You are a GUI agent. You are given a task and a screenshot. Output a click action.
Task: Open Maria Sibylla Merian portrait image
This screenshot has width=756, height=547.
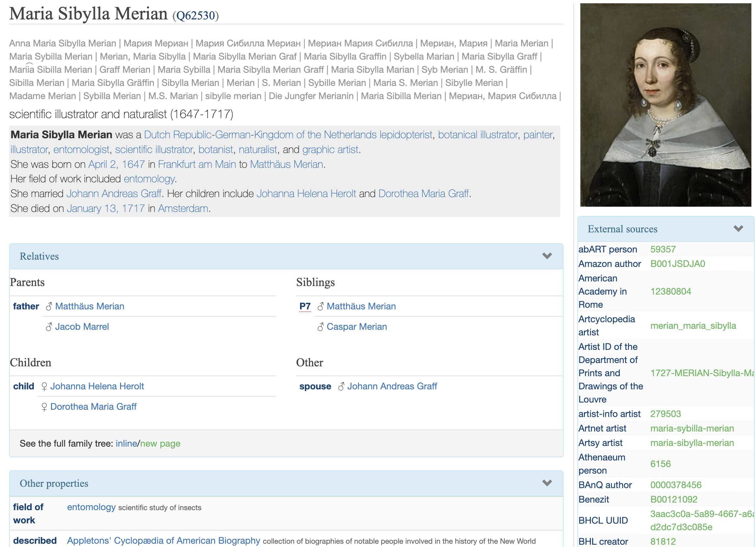665,105
